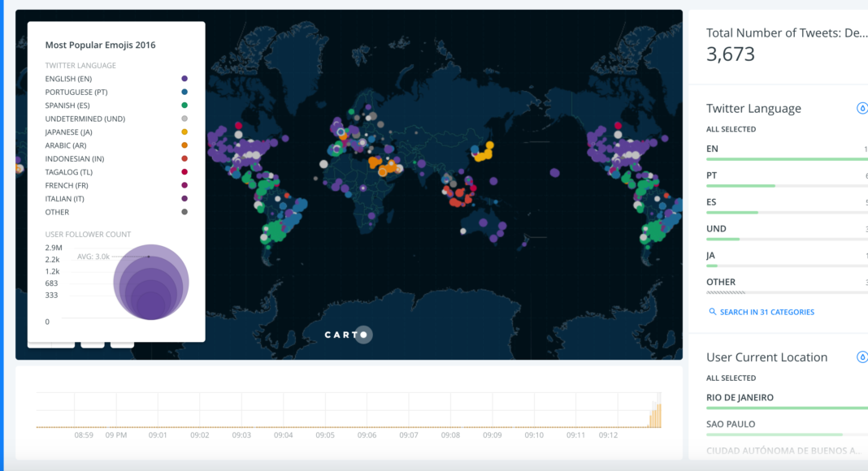
Task: Filter by PT language category
Action: coord(713,175)
